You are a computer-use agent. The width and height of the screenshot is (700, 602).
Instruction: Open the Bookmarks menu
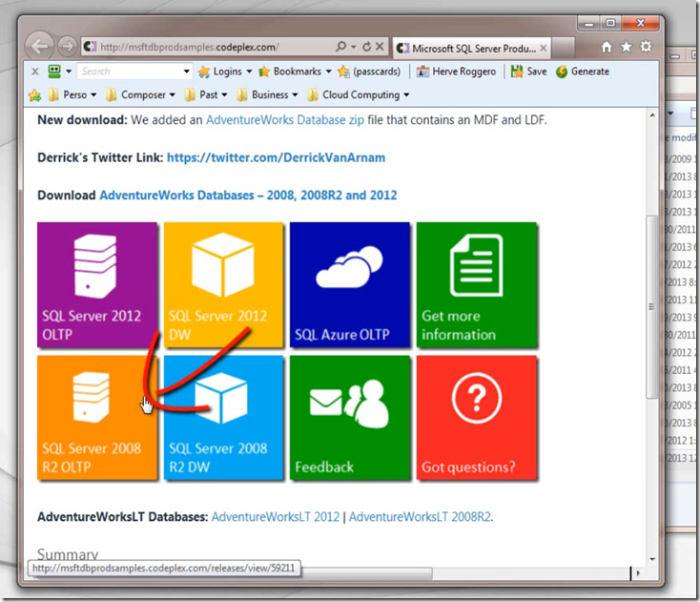pos(295,72)
